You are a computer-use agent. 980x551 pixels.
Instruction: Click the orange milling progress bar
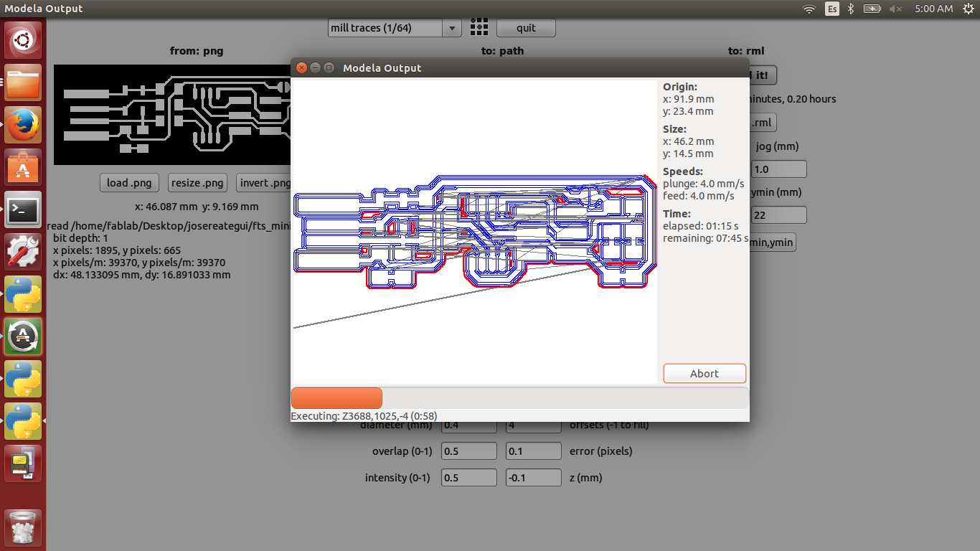pos(336,398)
